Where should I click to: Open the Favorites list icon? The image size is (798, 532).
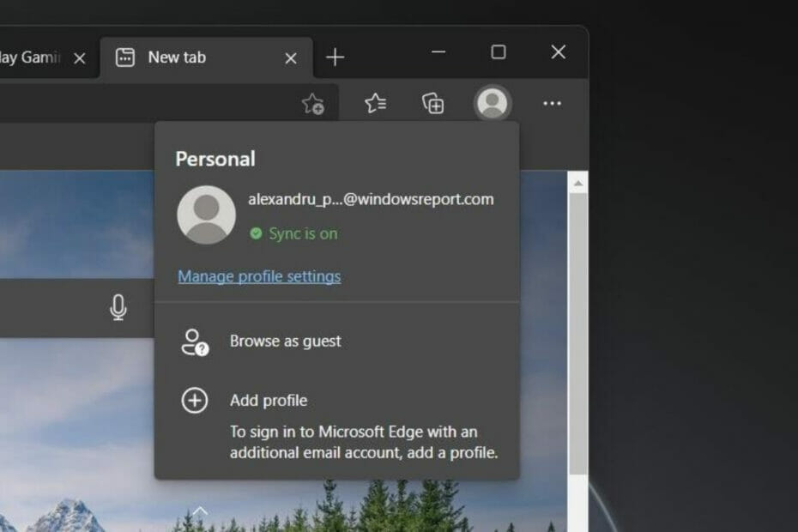coord(376,103)
